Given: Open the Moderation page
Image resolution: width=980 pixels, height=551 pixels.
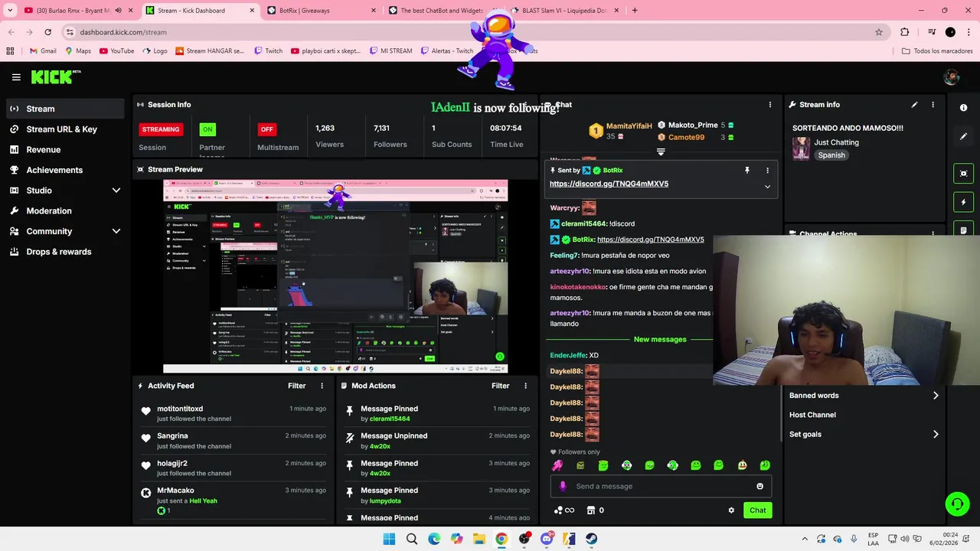Looking at the screenshot, I should (65, 211).
